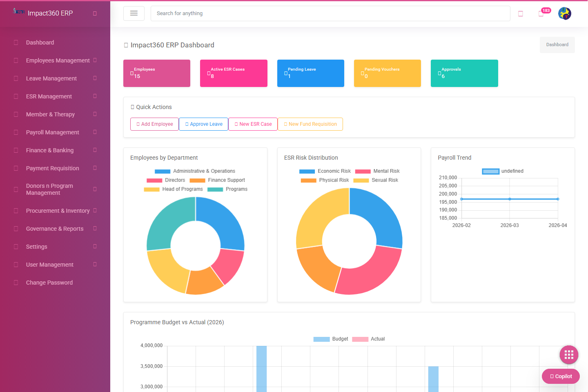Open the Pending Vouchers stat card

point(388,73)
